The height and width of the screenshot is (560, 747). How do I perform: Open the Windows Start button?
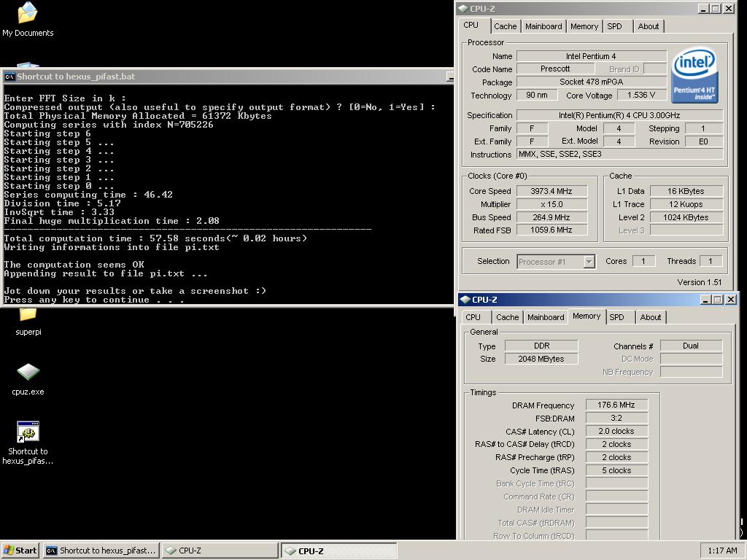click(x=20, y=551)
